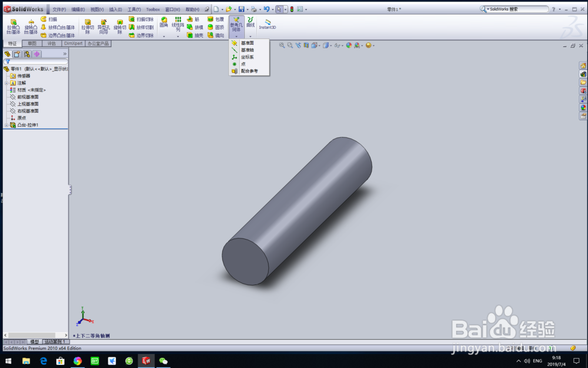Viewport: 588px width, 368px height.
Task: Open the 运动算例1 motion study tab
Action: [55, 342]
